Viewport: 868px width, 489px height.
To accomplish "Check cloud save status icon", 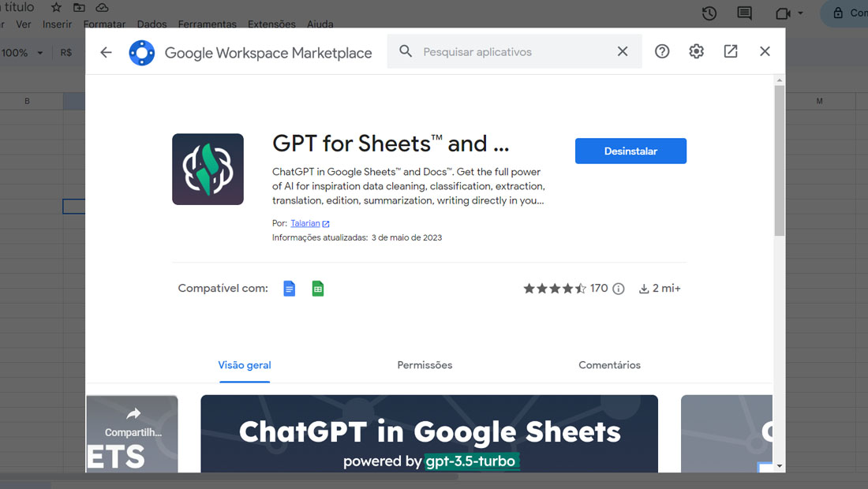I will pyautogui.click(x=102, y=8).
